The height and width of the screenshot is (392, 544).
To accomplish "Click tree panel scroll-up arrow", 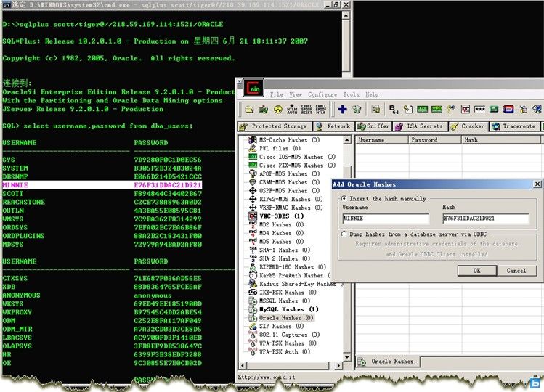I will (x=346, y=140).
